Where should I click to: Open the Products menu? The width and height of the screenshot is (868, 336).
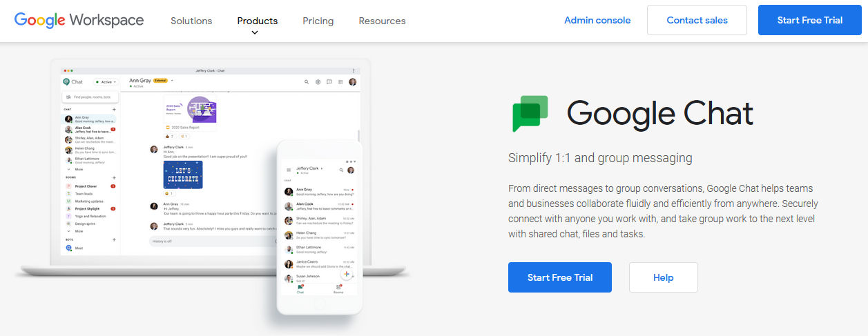258,21
